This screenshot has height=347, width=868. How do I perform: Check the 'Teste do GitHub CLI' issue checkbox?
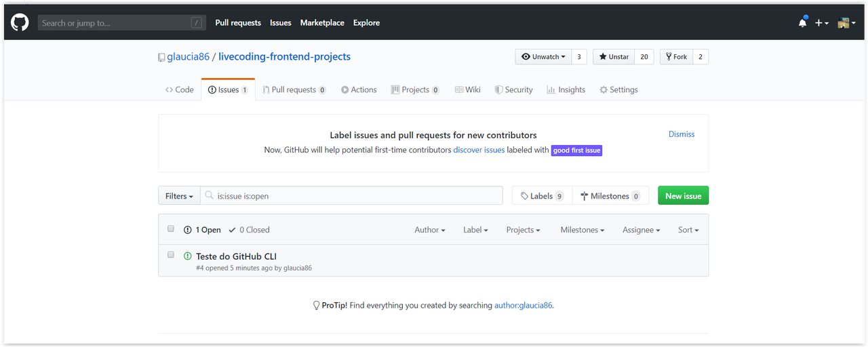(171, 255)
